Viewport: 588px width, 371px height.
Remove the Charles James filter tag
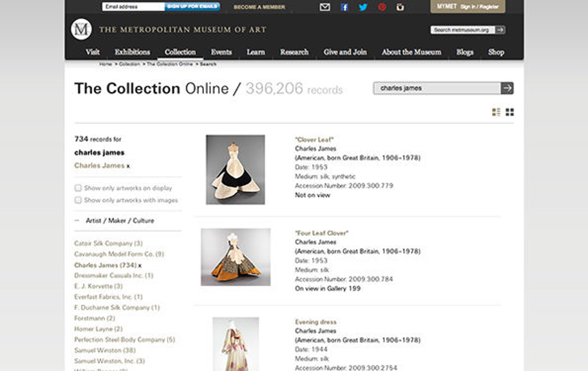128,166
